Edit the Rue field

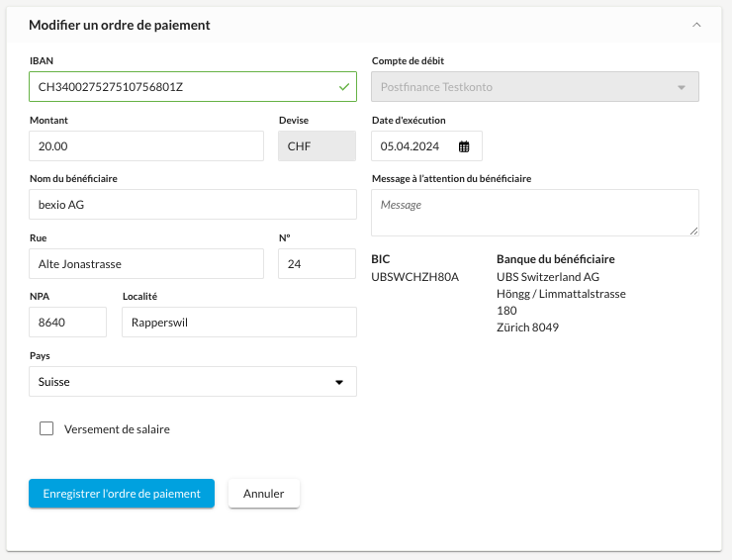point(146,263)
